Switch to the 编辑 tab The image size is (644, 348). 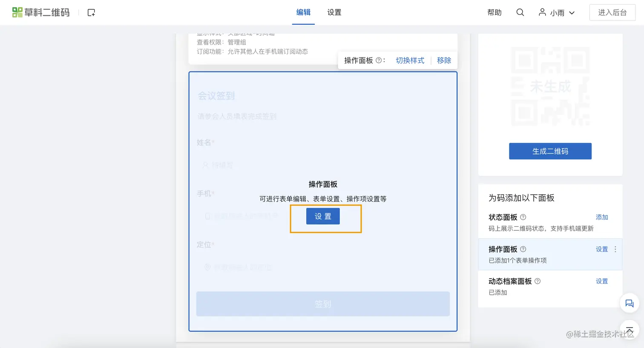point(303,12)
